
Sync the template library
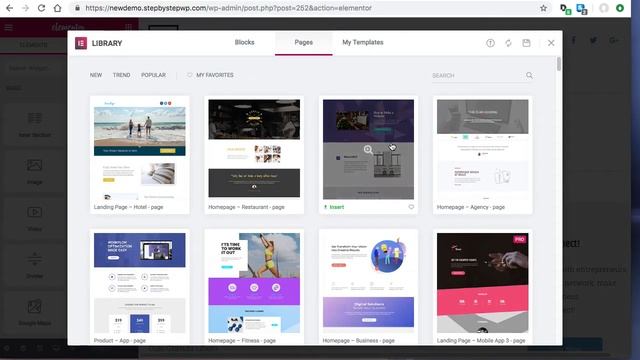click(508, 43)
